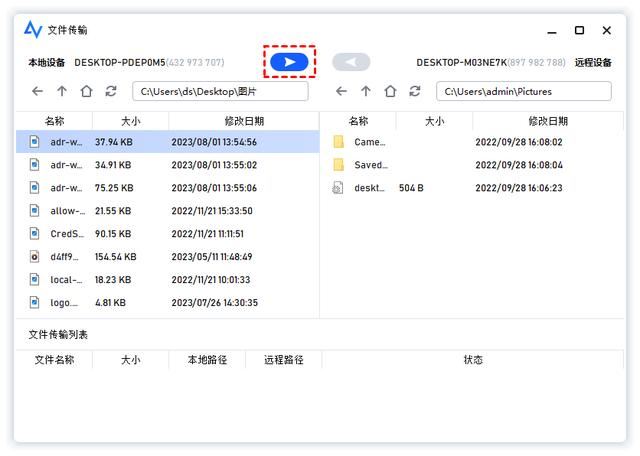The image size is (640, 456).
Task: Select the Saved... folder in remote panel
Action: coord(370,165)
